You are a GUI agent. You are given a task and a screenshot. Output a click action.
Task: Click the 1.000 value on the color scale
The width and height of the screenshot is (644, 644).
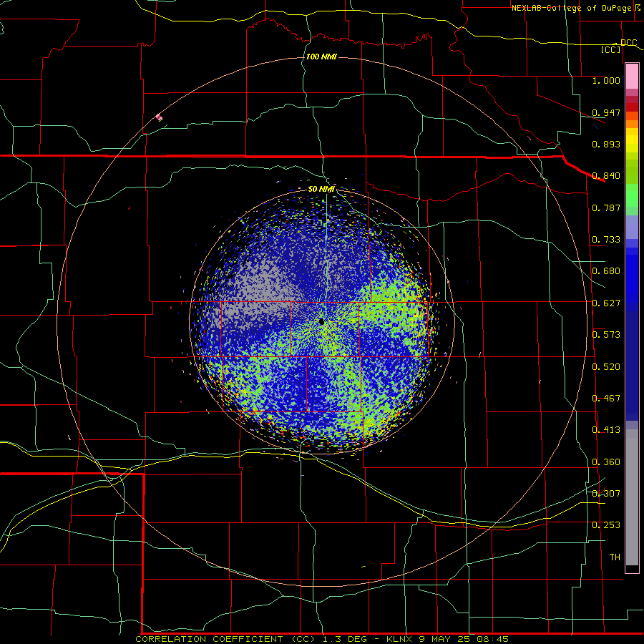606,80
